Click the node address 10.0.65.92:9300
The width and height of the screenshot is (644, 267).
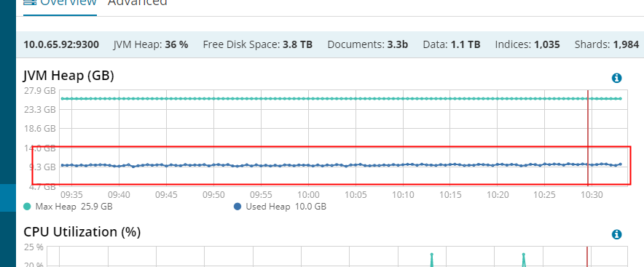point(61,44)
